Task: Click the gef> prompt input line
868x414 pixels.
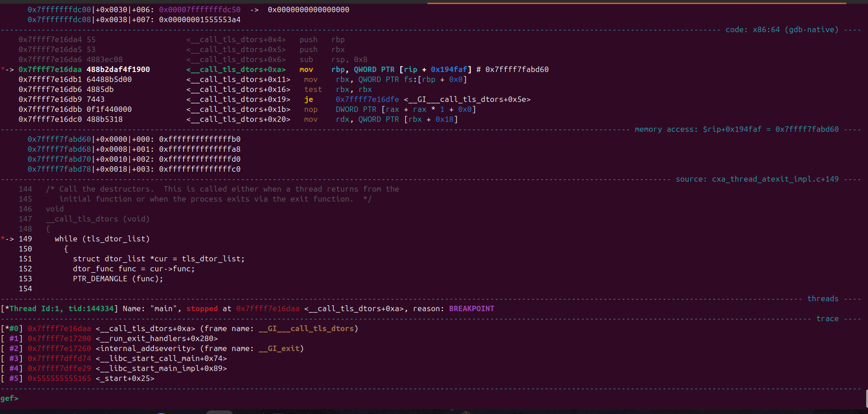Action: 27,398
